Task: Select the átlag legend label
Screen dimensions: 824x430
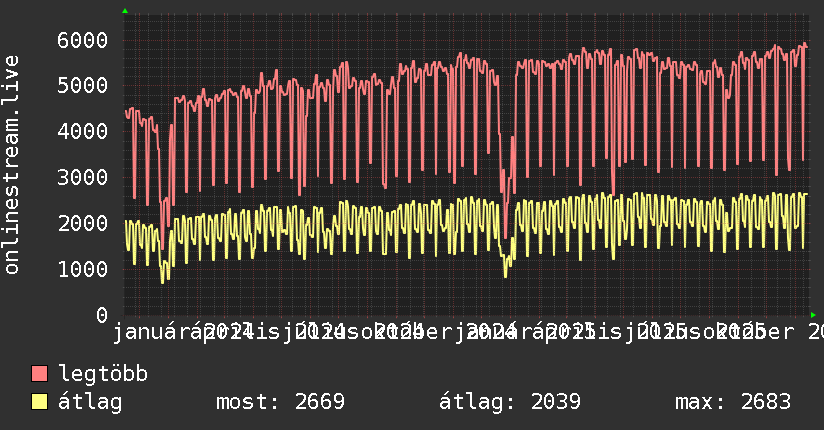Action: click(90, 402)
